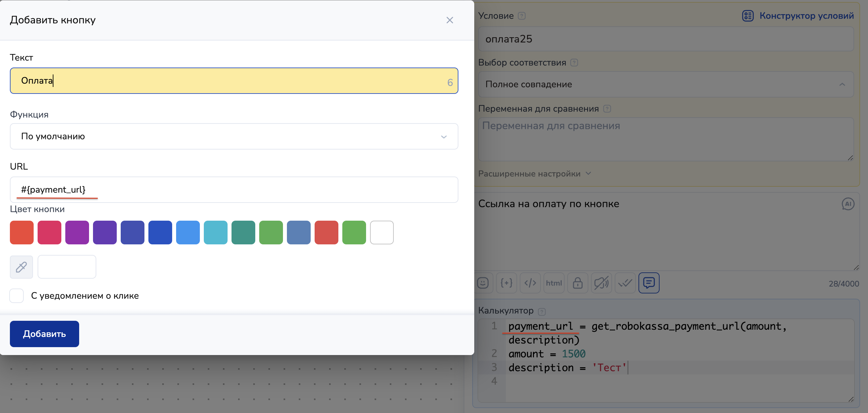Screen dimensions: 868x413
Task: Click the html formatting icon
Action: tap(554, 283)
